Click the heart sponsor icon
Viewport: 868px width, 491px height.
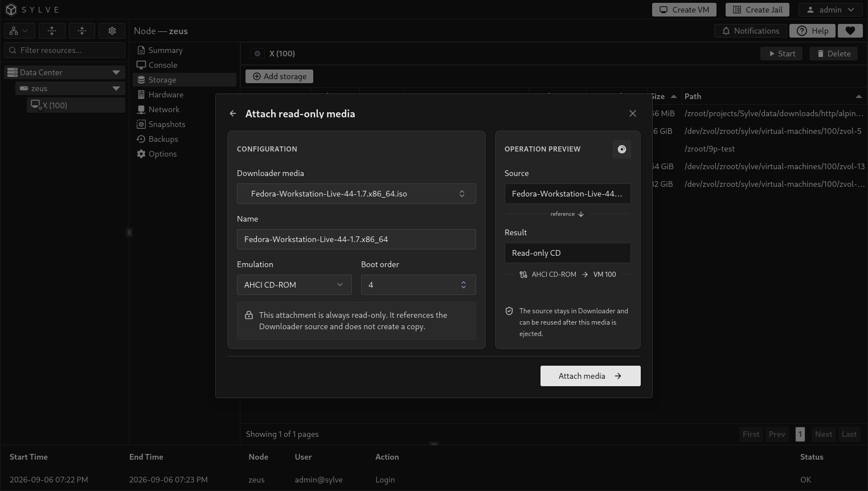pos(850,31)
